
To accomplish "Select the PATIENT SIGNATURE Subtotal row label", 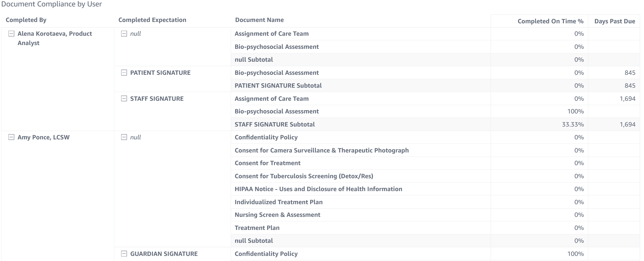I will tap(278, 86).
